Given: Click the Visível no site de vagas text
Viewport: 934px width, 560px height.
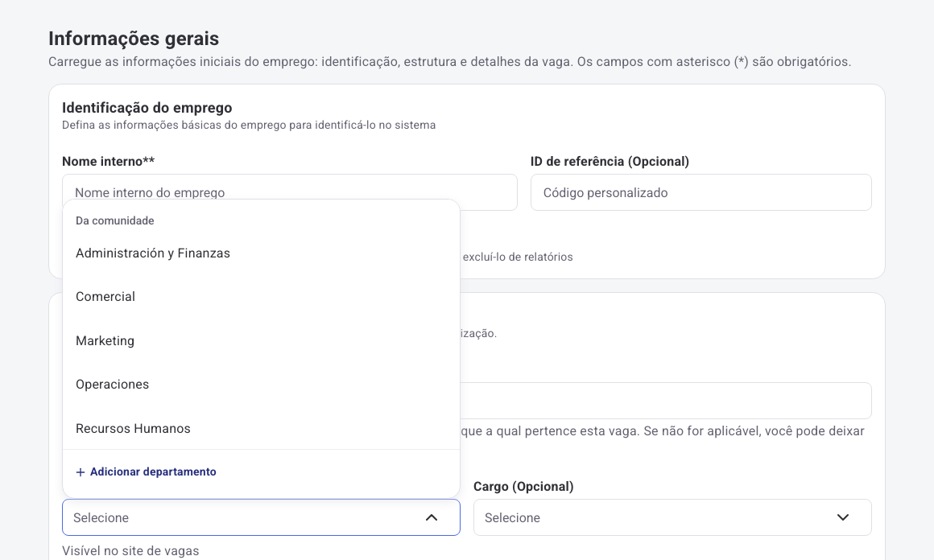Looking at the screenshot, I should pos(130,551).
